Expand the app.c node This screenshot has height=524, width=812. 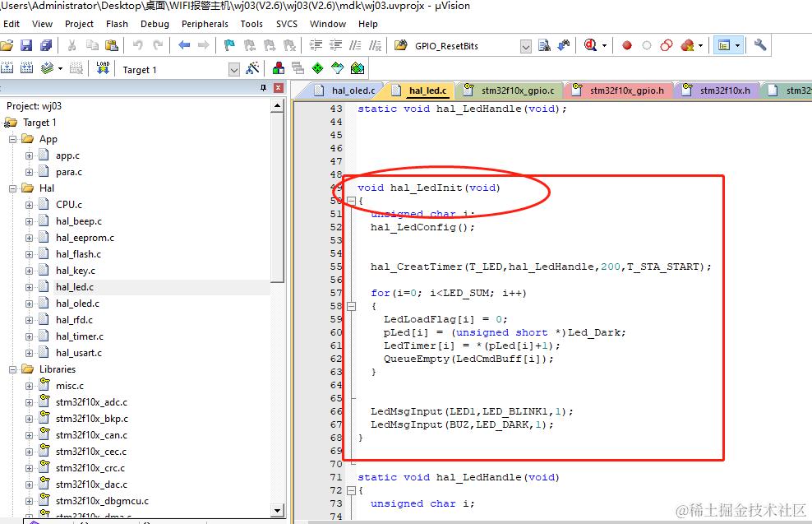coord(29,155)
